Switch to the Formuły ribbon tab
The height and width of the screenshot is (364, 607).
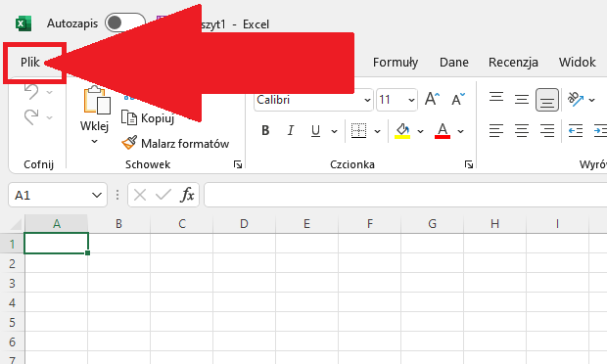coord(396,63)
